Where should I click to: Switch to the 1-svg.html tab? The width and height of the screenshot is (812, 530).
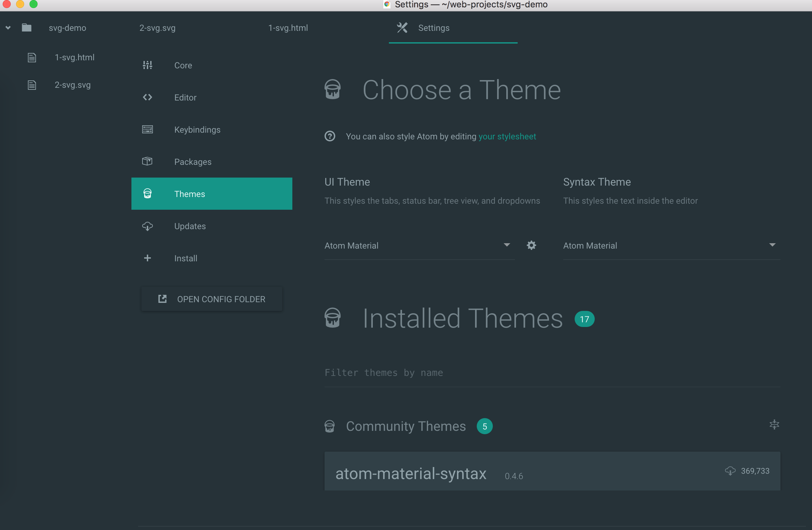point(288,28)
